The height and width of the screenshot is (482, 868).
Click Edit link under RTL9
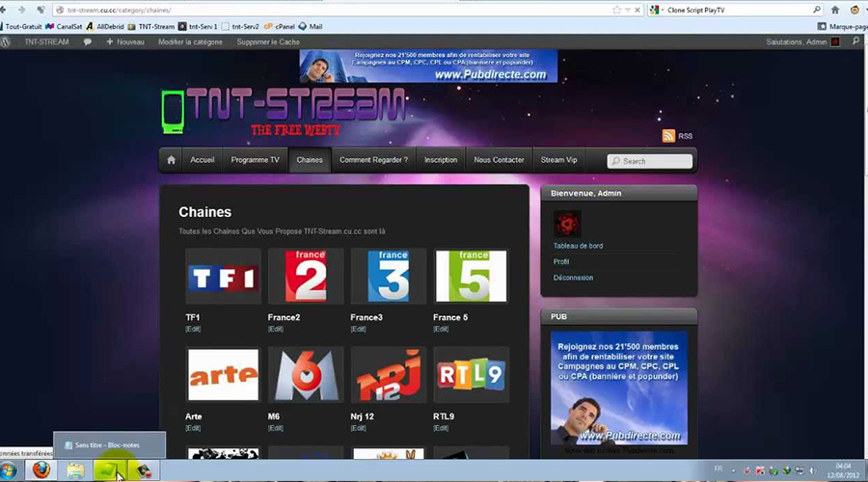point(441,428)
